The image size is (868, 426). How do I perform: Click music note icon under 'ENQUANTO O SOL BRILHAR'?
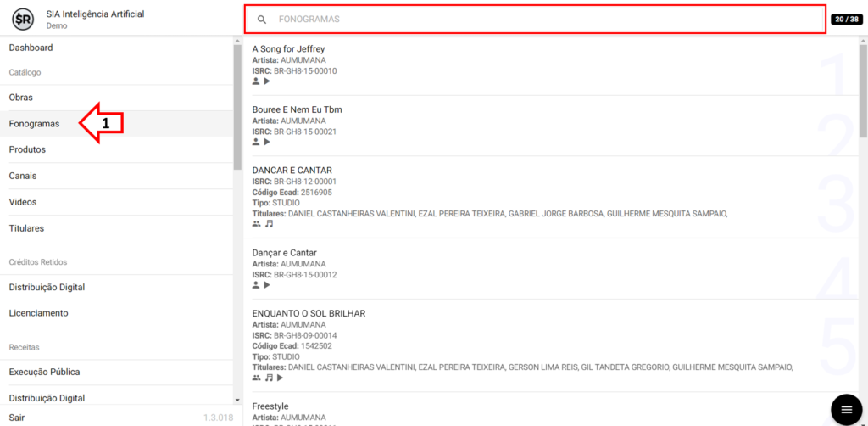[269, 378]
